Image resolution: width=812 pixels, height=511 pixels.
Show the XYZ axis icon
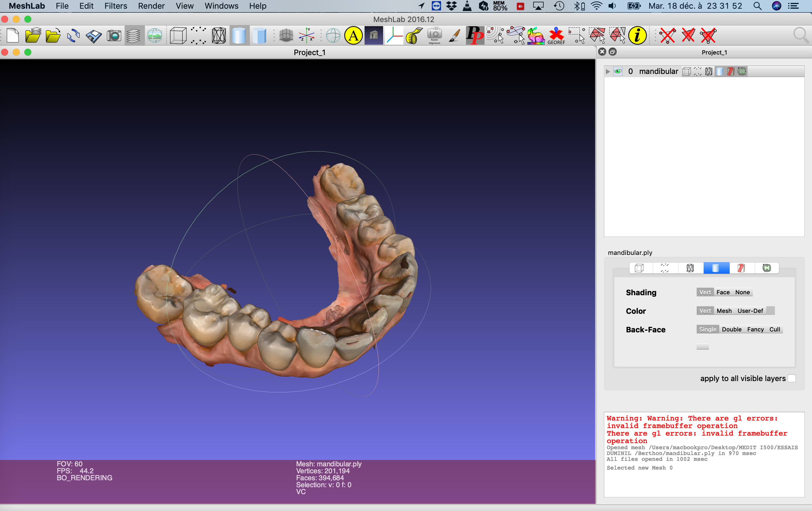(306, 35)
